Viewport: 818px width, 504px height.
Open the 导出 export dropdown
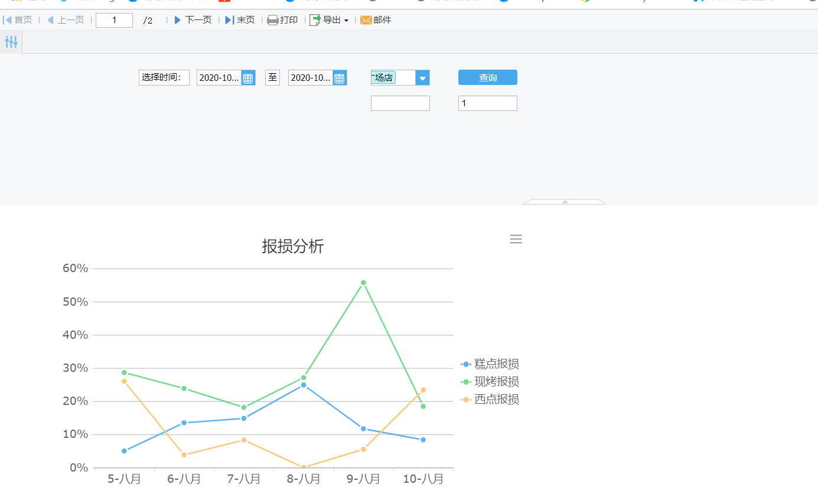pyautogui.click(x=330, y=20)
